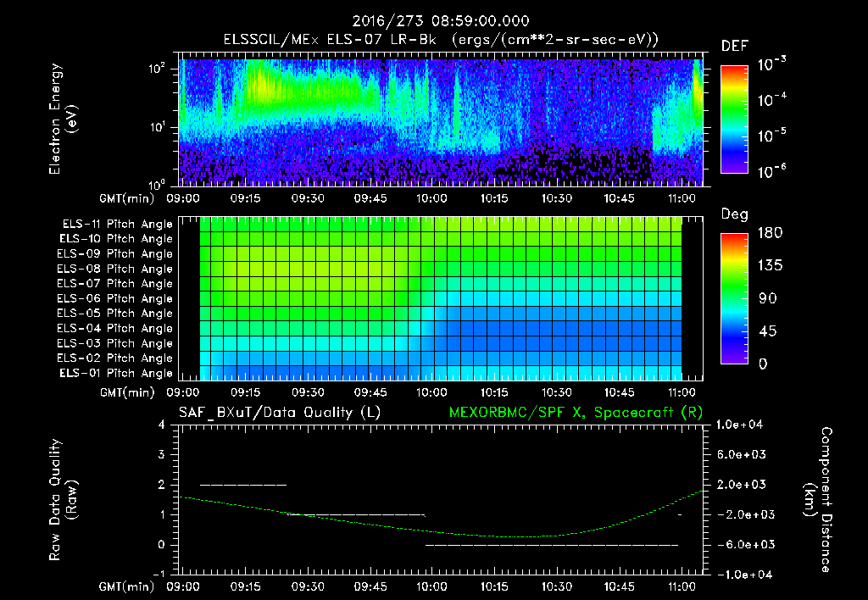Click GMT(min) label of the electron spectrogram panel
868x600 pixels.
pyautogui.click(x=127, y=198)
